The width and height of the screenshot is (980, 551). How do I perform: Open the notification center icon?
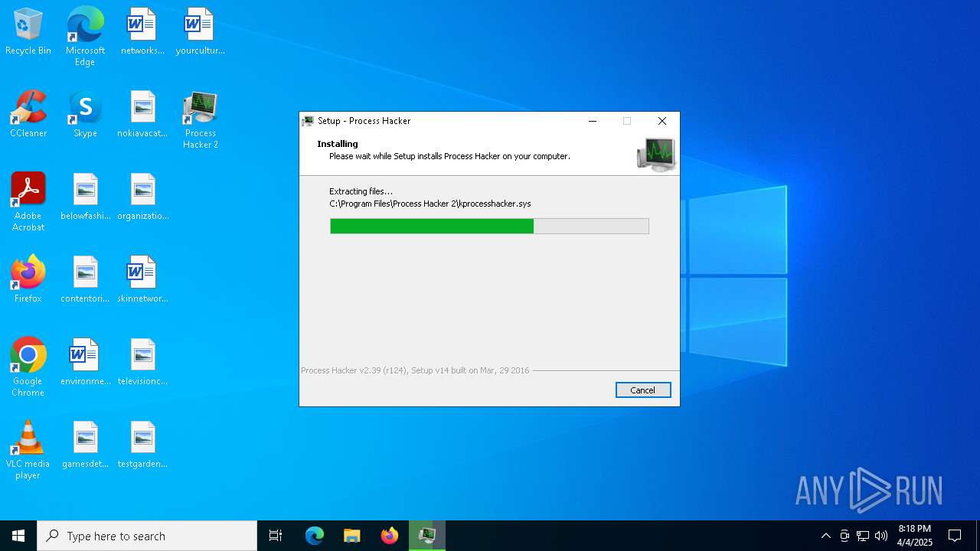tap(955, 536)
